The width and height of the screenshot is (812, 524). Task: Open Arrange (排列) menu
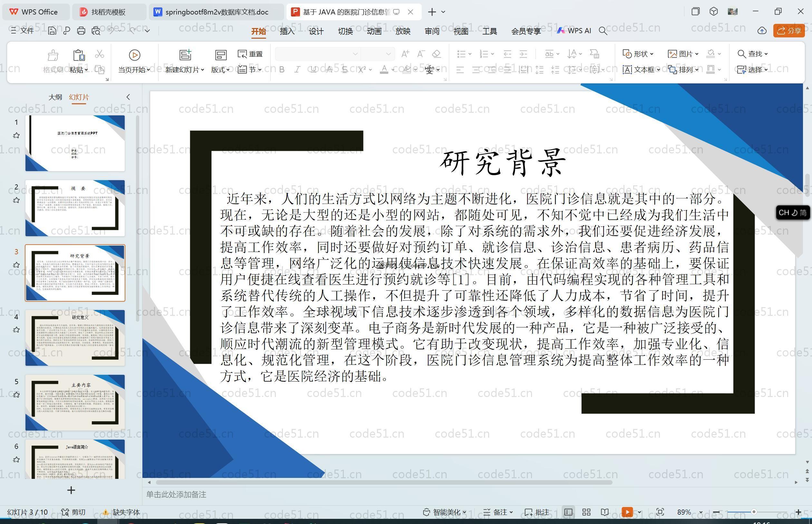[683, 70]
